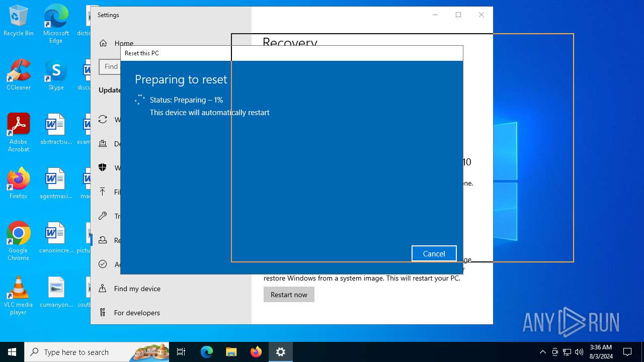Open the Windows Start menu
The image size is (644, 362).
pos(12,352)
